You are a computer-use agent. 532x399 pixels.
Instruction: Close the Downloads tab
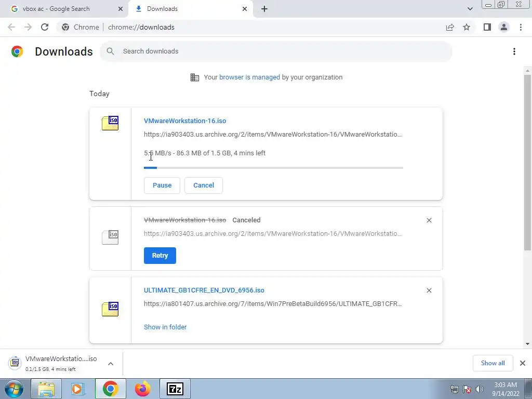pos(245,9)
